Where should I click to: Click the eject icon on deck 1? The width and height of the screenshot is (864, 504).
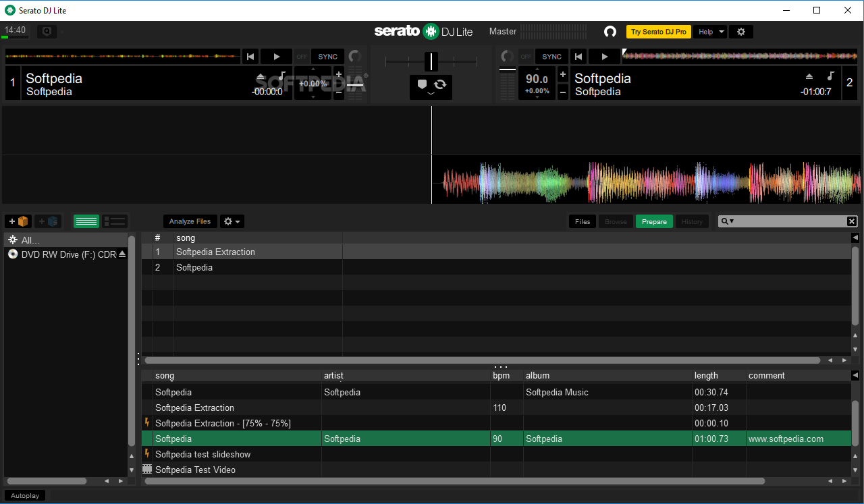261,77
